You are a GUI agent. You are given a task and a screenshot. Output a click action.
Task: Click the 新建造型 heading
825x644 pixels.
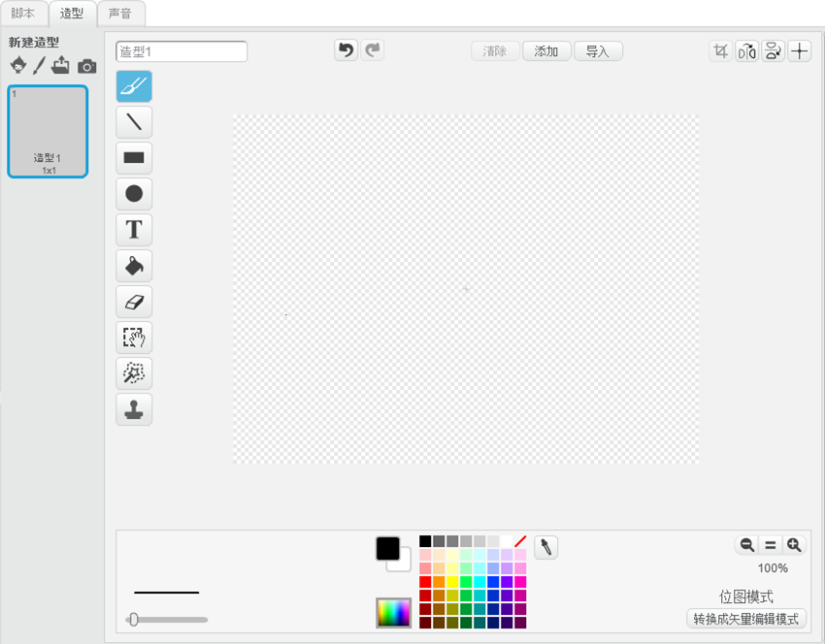(x=34, y=42)
